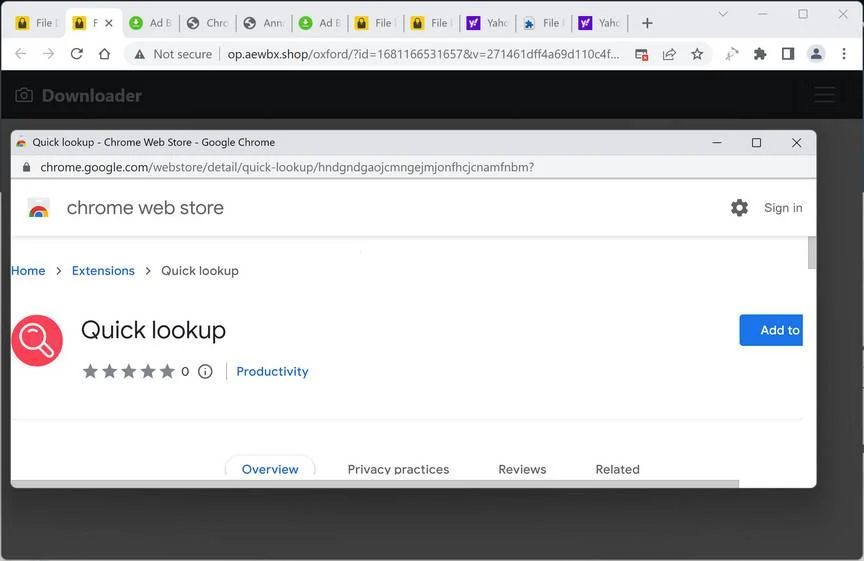This screenshot has width=864, height=561.
Task: Click the Downloader site title
Action: tap(91, 95)
